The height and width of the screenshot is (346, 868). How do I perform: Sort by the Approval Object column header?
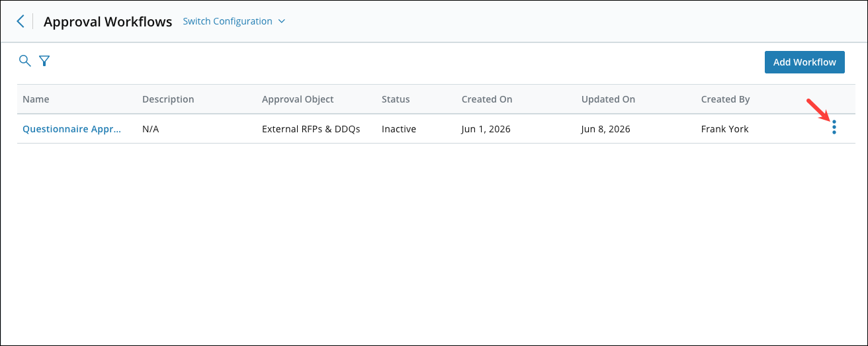[298, 99]
